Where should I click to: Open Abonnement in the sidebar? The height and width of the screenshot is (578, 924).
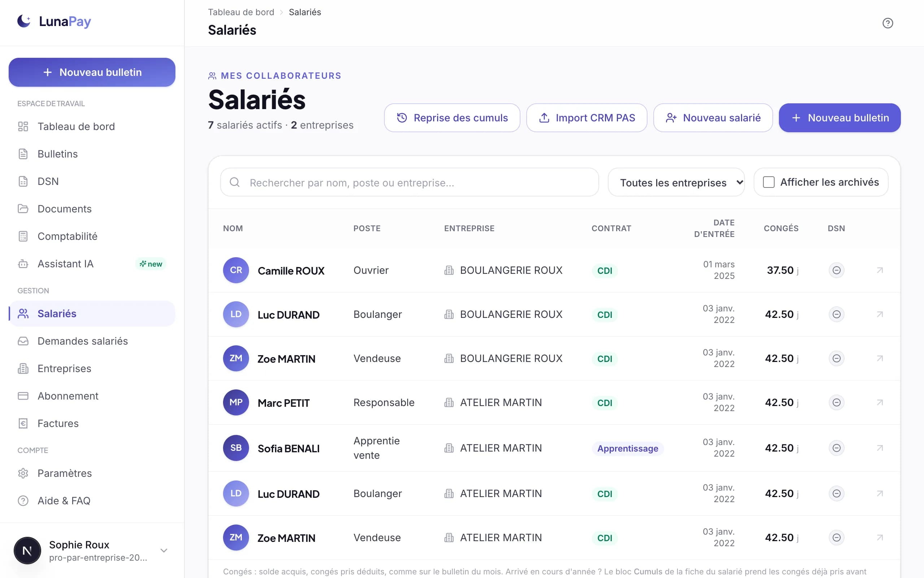click(92, 396)
